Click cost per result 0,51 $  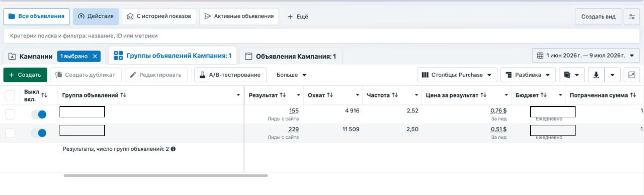point(498,129)
